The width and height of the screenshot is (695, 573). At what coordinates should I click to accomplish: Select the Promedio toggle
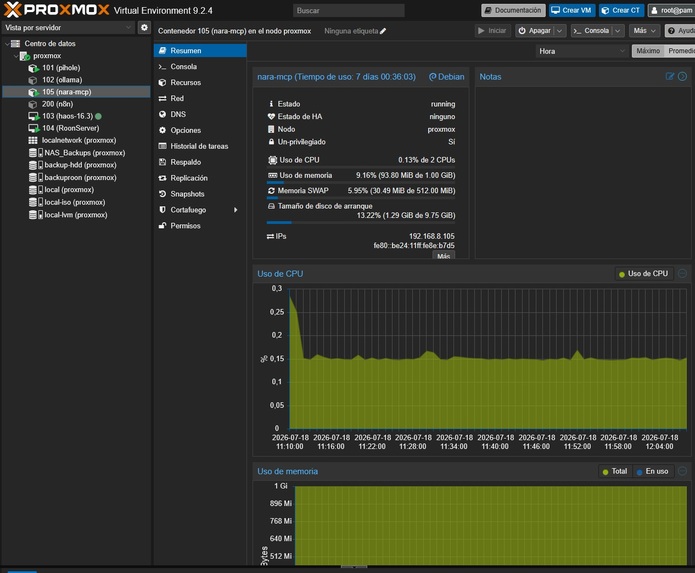point(680,51)
